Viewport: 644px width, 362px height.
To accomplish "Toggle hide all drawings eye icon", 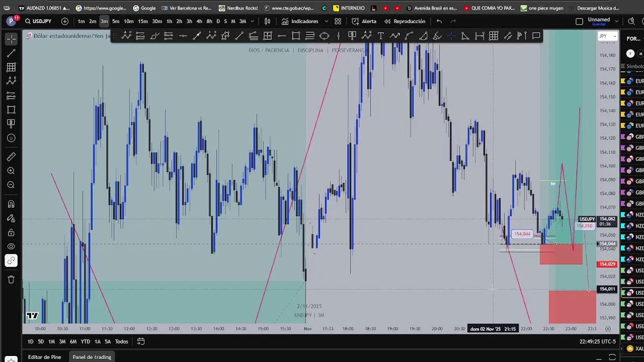I will [11, 246].
